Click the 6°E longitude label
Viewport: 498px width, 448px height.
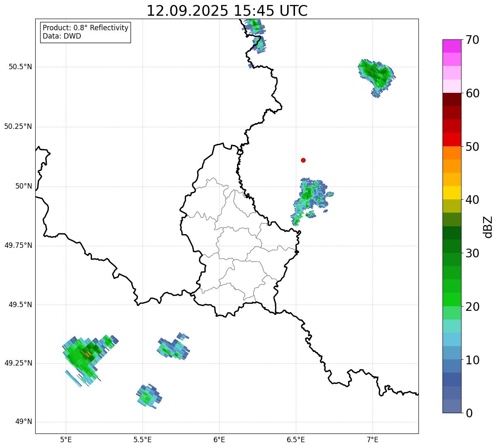[x=219, y=439]
